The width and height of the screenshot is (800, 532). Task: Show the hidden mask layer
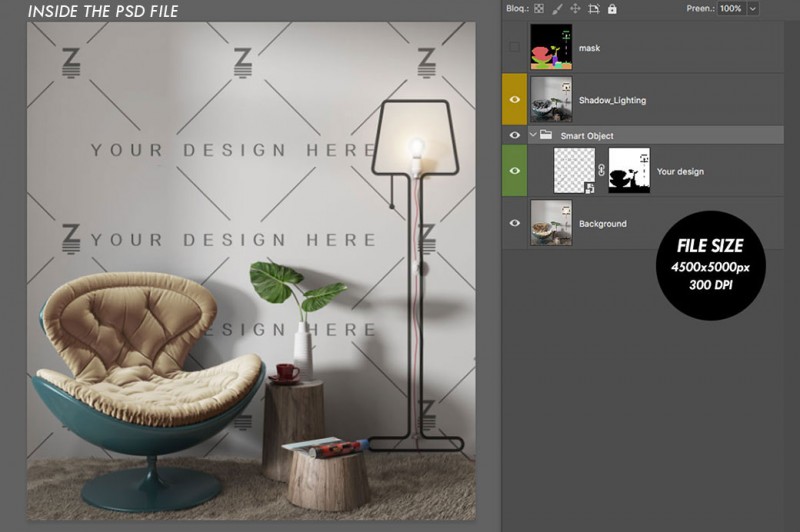coord(514,47)
